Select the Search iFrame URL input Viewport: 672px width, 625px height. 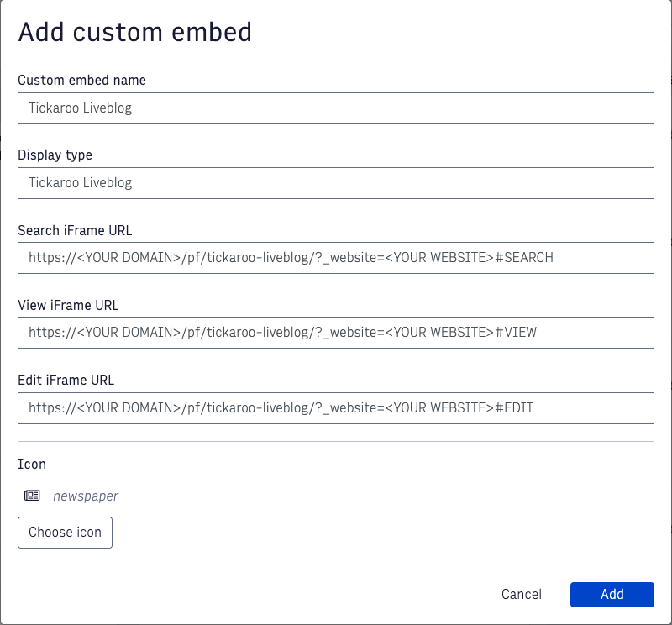click(335, 258)
